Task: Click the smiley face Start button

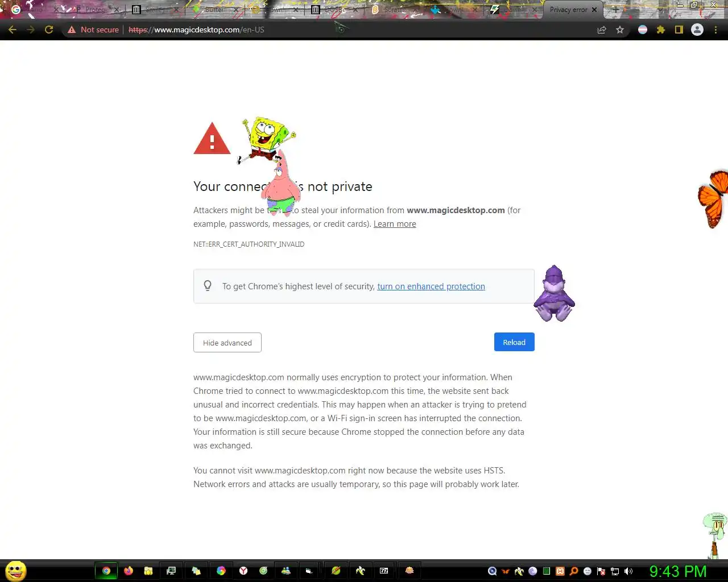Action: pos(16,571)
